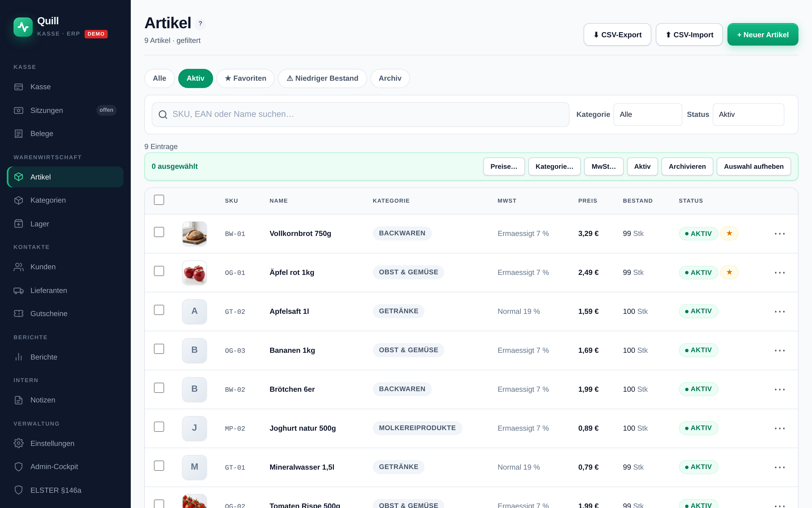
Task: Click Auswahl aufheben button
Action: tap(754, 167)
